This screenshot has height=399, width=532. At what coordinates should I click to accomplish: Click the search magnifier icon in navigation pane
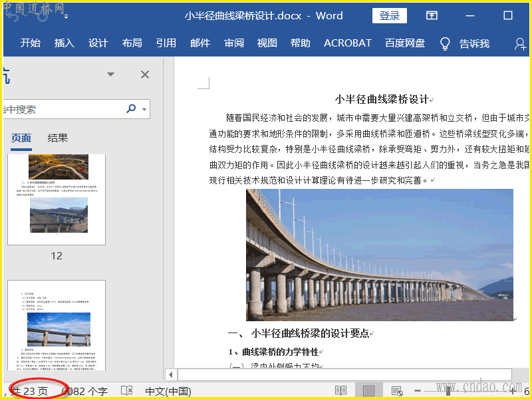(x=131, y=109)
